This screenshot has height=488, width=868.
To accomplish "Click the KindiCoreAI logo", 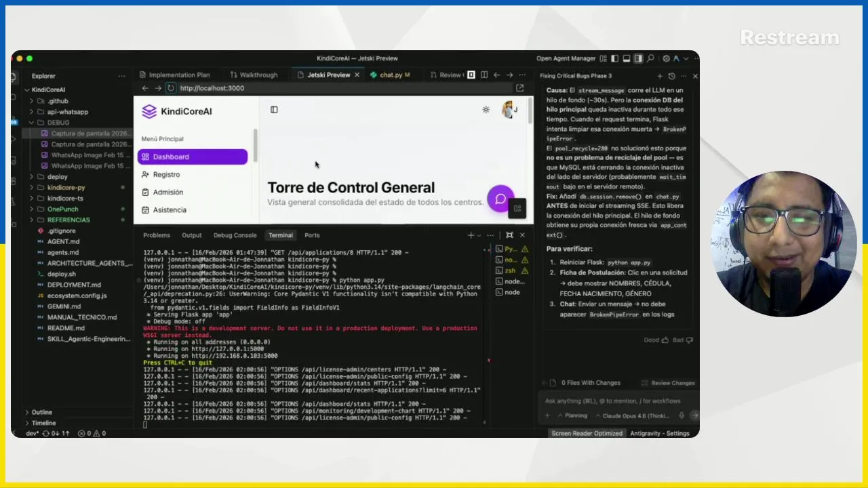I will [x=176, y=112].
